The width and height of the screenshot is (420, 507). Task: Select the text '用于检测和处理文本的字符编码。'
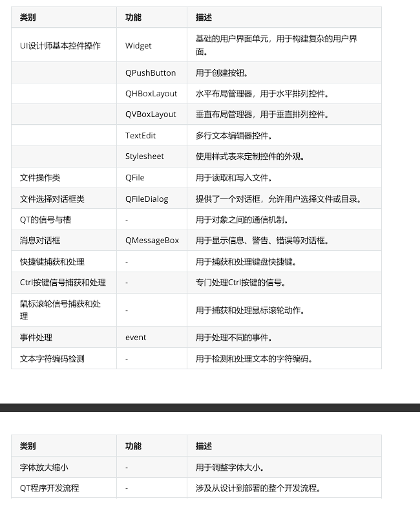coord(254,359)
